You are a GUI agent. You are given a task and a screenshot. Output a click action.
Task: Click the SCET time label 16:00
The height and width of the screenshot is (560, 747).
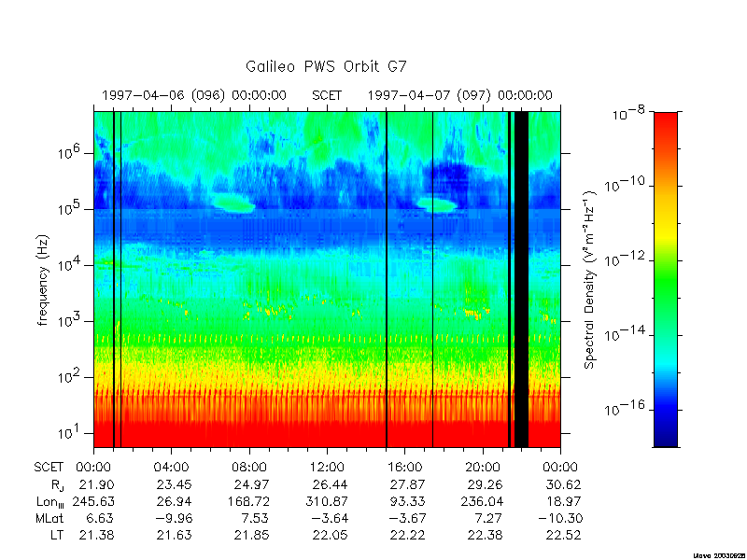pyautogui.click(x=405, y=468)
